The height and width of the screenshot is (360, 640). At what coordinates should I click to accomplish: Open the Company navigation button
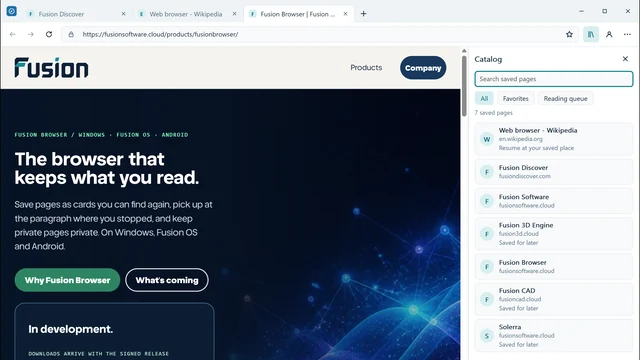(423, 68)
